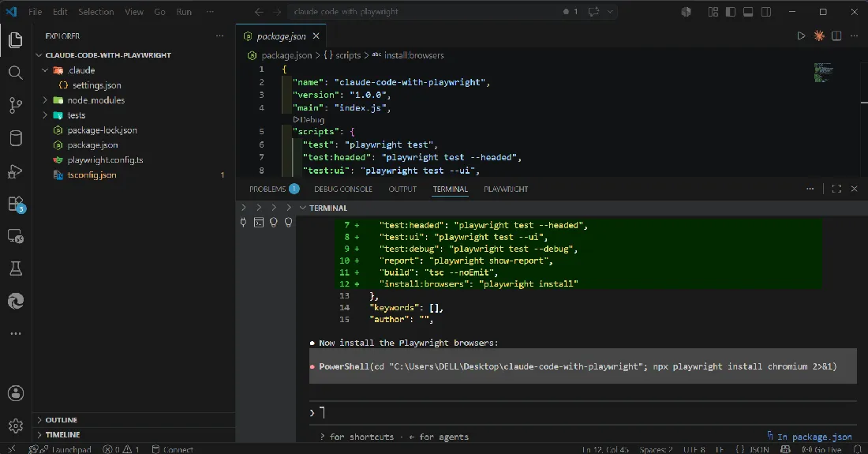Open the File menu
The height and width of the screenshot is (454, 868).
[x=35, y=12]
